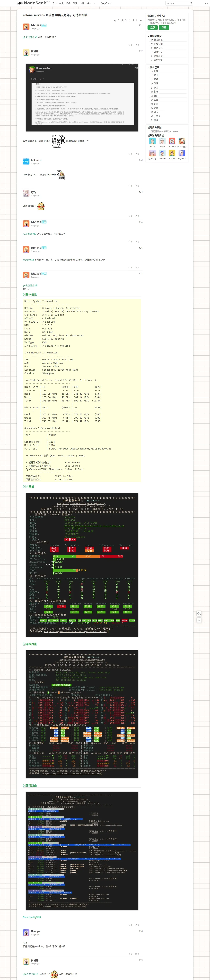Open Hconps username in post #18

pyautogui.click(x=35, y=931)
